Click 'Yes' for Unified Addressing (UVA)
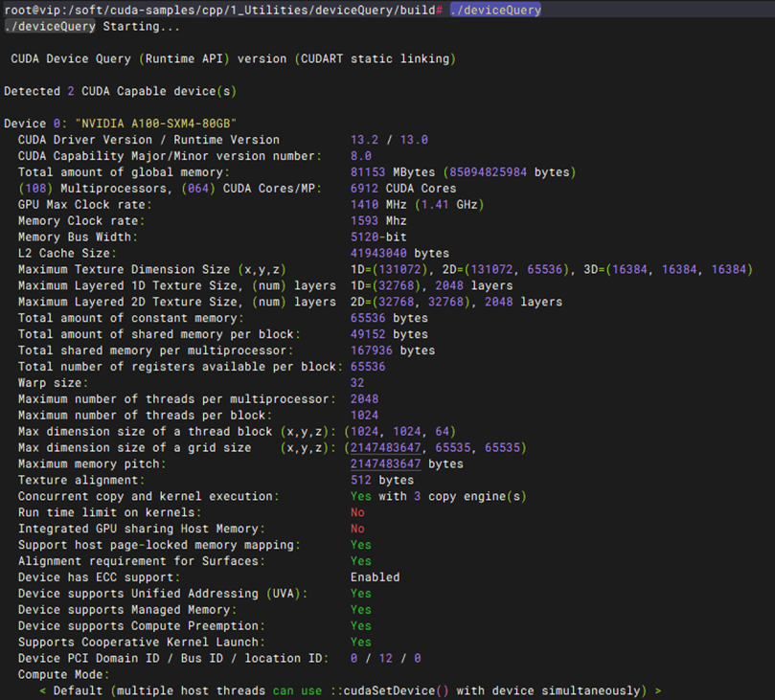The image size is (775, 700). click(x=361, y=594)
